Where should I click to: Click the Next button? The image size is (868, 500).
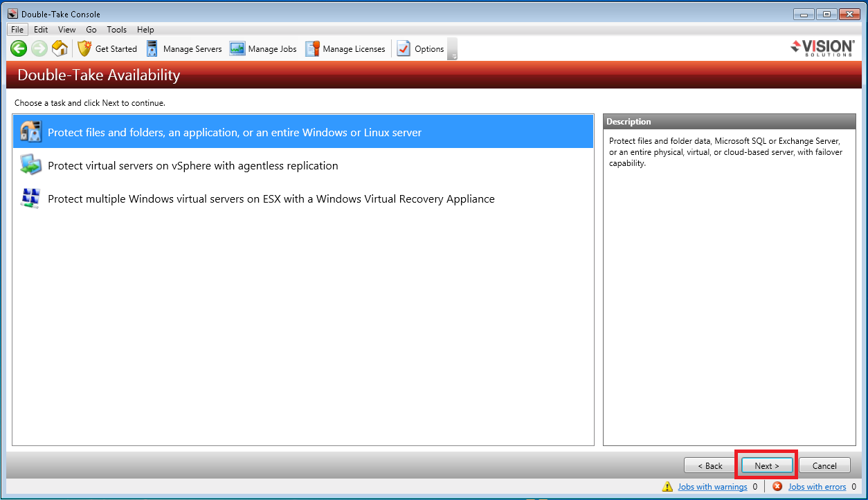tap(766, 465)
